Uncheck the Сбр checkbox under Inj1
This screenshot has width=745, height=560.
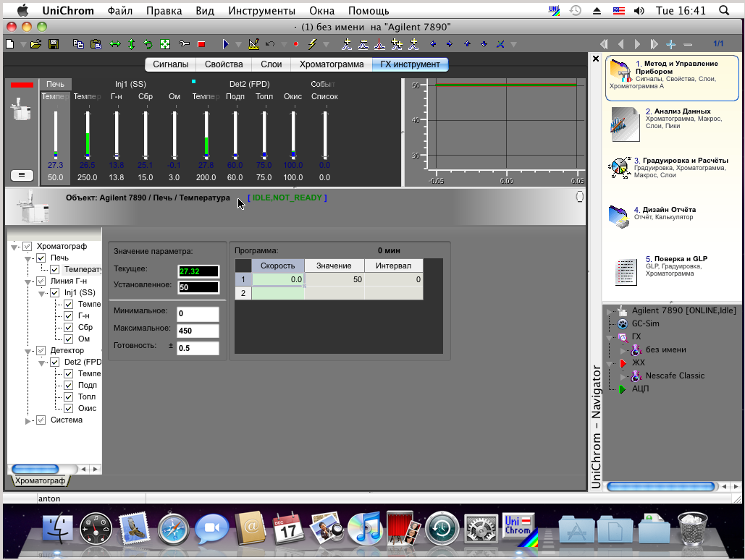pos(69,327)
